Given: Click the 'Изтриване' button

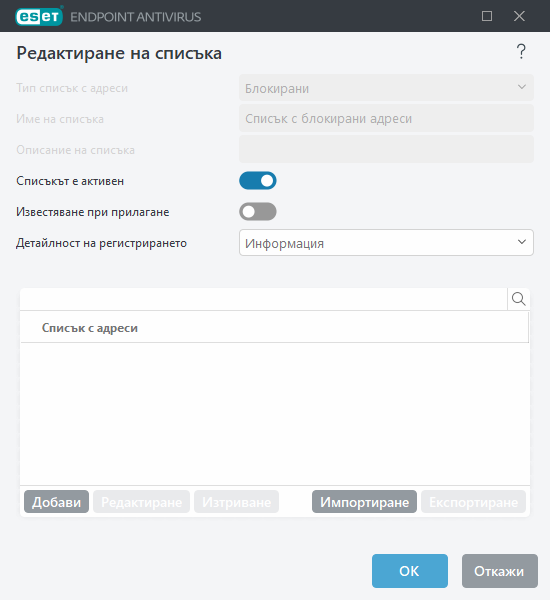Looking at the screenshot, I should click(x=236, y=502).
